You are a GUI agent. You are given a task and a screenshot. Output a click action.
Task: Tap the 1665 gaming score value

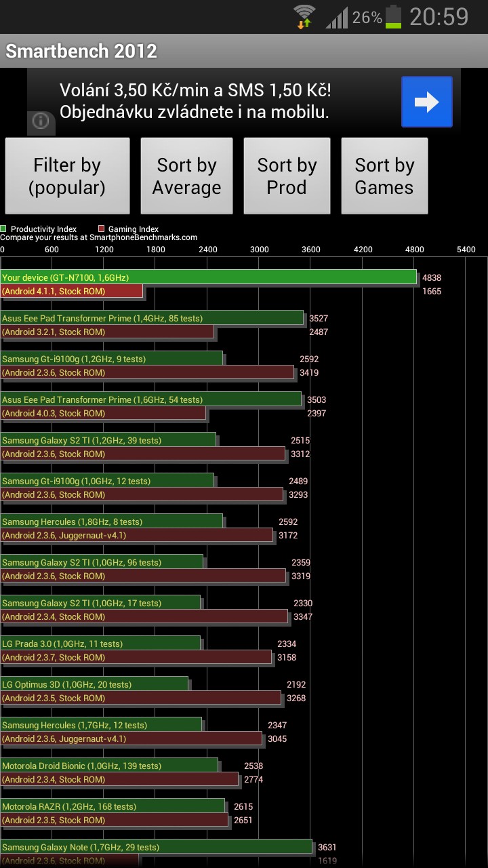pos(432,292)
